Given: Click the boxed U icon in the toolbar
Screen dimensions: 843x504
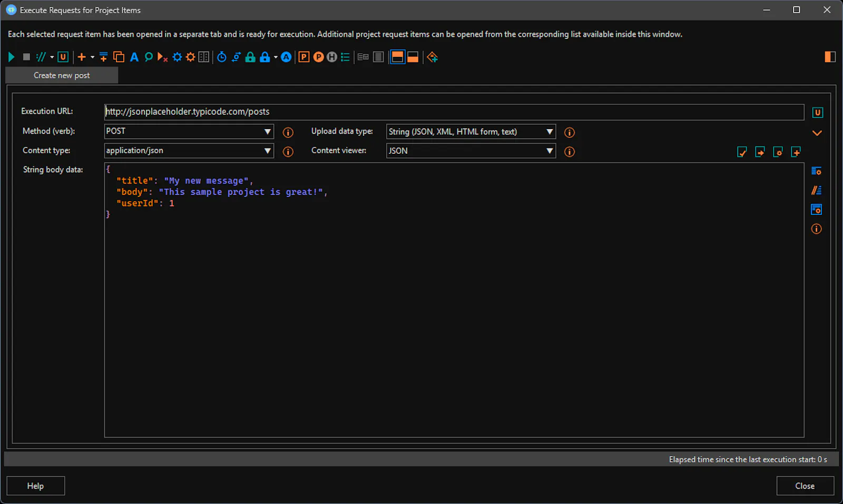Looking at the screenshot, I should click(63, 57).
